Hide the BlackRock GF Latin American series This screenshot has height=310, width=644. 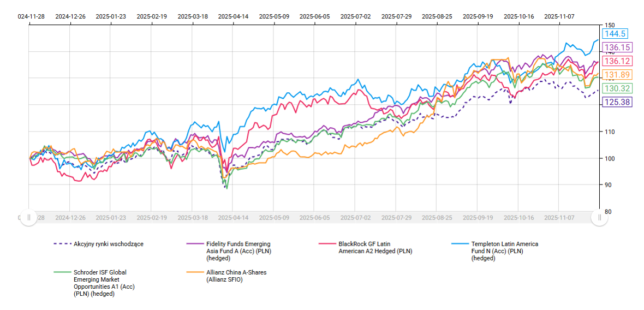click(x=375, y=247)
